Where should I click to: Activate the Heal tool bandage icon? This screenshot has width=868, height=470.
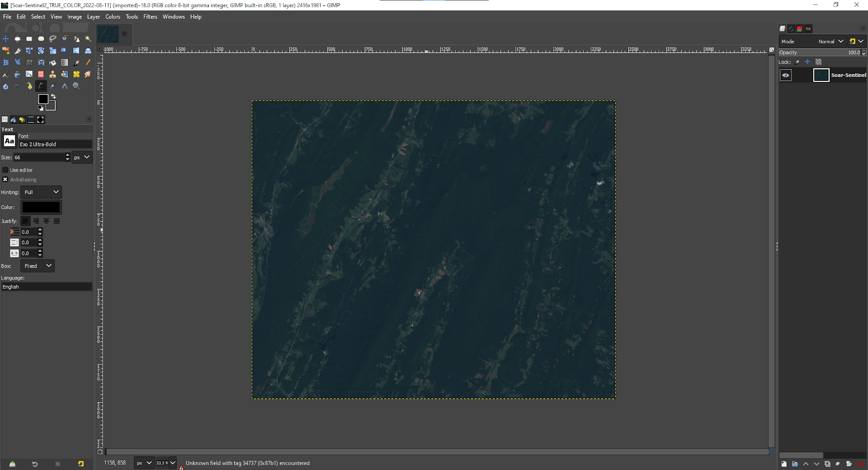(x=76, y=74)
